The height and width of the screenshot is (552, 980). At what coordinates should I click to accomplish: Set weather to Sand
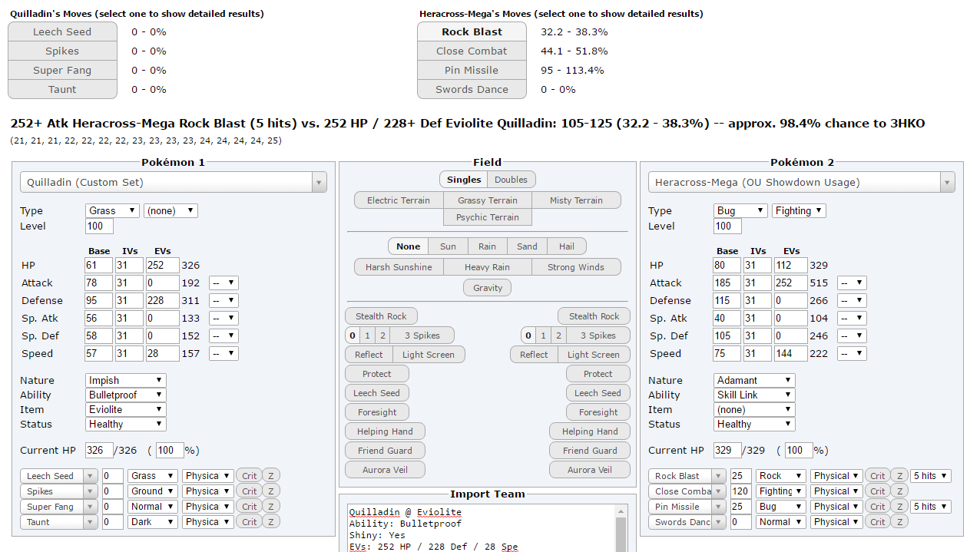tap(527, 246)
